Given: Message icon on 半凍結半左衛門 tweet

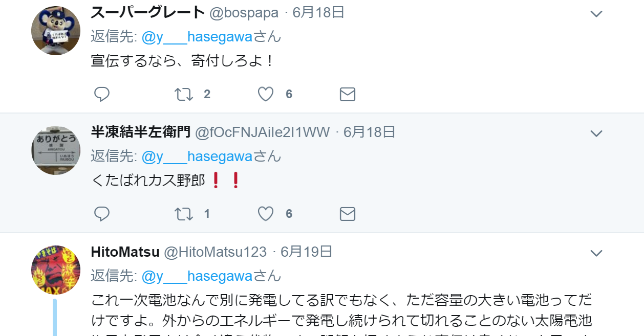Looking at the screenshot, I should tap(348, 214).
